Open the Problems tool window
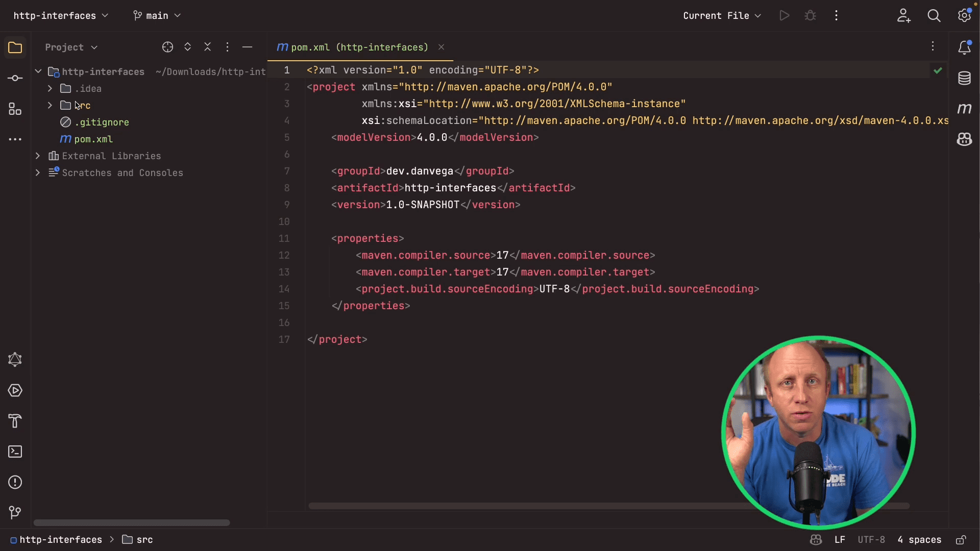Image resolution: width=980 pixels, height=551 pixels. click(x=15, y=482)
